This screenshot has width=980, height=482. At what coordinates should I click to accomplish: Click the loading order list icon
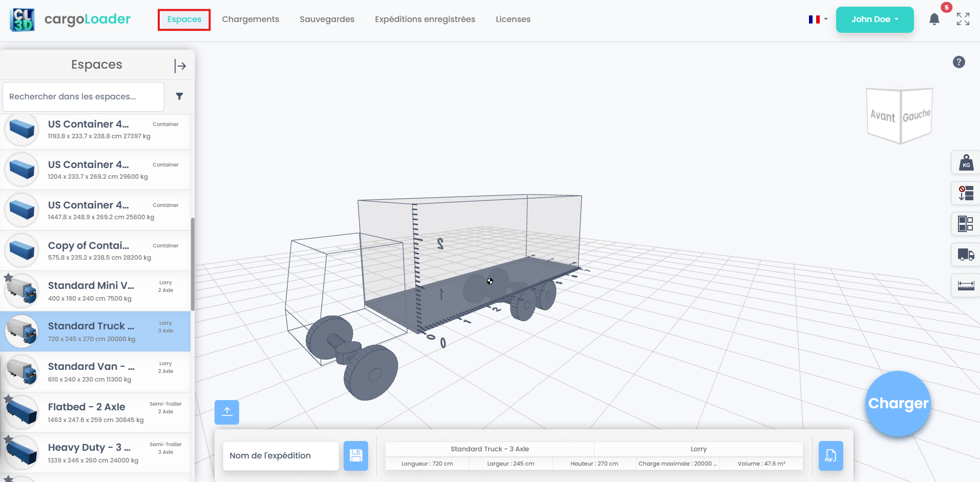coord(966,193)
